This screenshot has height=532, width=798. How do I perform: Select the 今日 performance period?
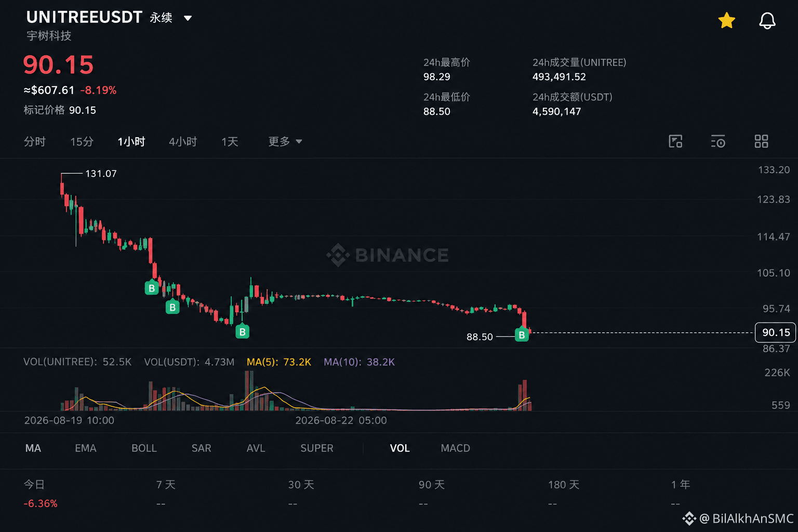point(34,484)
